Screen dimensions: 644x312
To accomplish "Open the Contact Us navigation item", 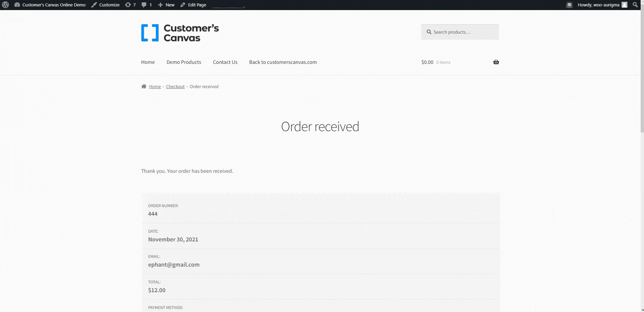I will (225, 62).
